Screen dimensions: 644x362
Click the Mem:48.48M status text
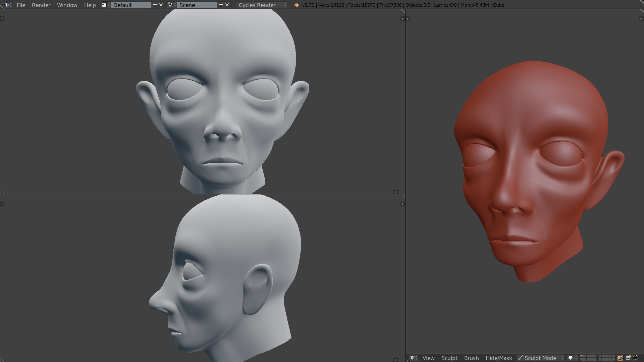(x=475, y=5)
